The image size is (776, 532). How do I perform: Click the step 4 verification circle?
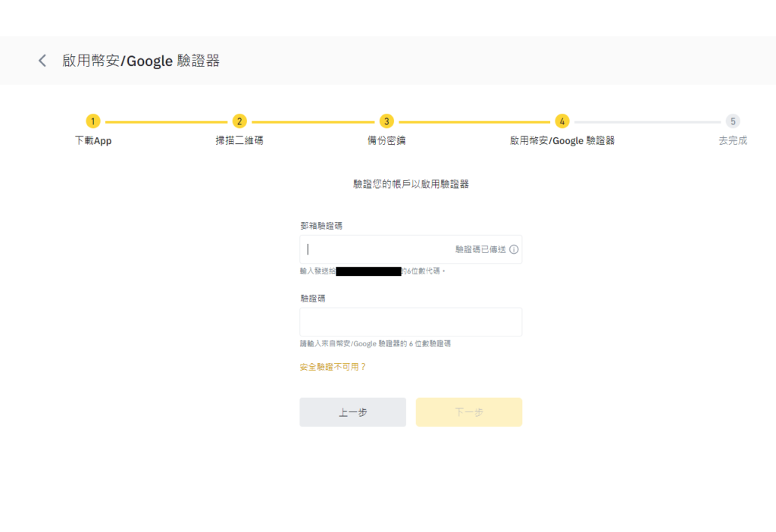coord(562,120)
